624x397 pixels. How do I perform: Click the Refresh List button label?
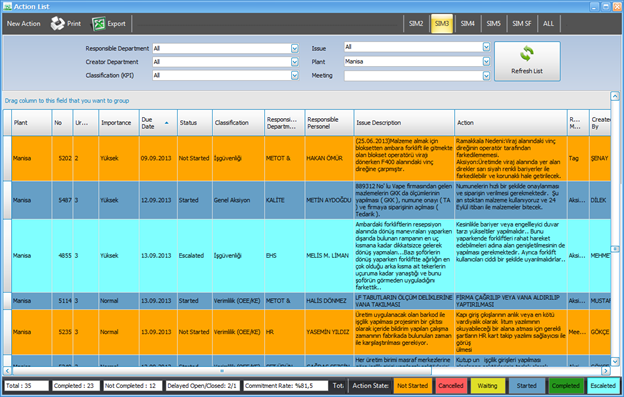[527, 71]
